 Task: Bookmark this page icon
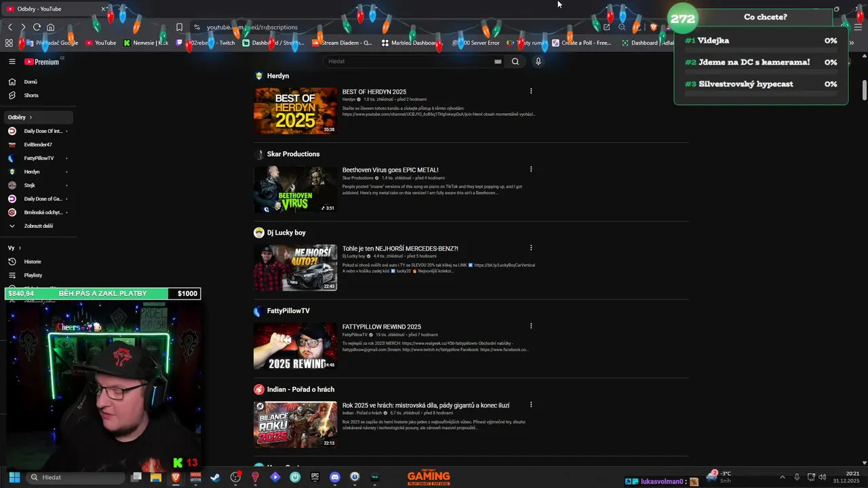pos(179,27)
